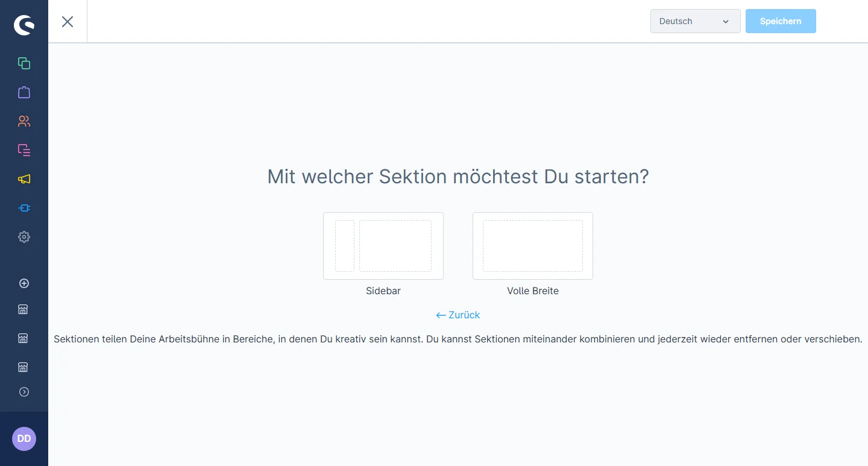868x466 pixels.
Task: Click the Shopware logo in the sidebar
Action: click(x=24, y=25)
